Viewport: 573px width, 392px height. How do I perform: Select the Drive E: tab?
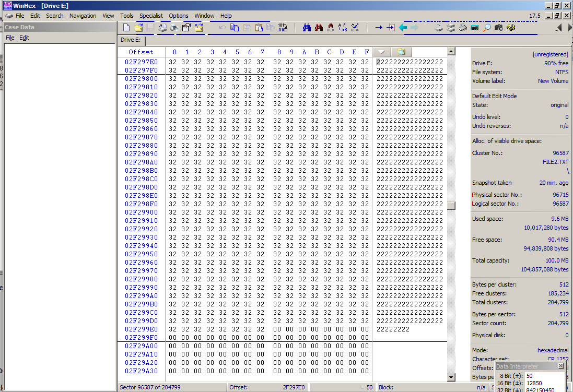(x=131, y=40)
